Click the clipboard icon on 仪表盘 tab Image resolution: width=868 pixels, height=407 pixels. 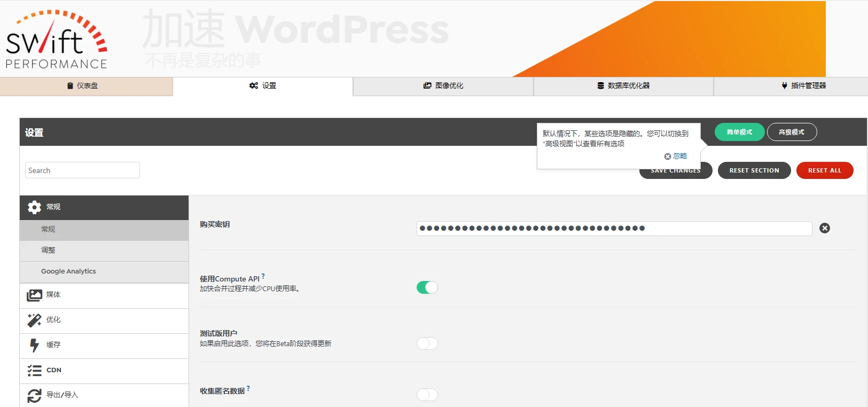70,85
